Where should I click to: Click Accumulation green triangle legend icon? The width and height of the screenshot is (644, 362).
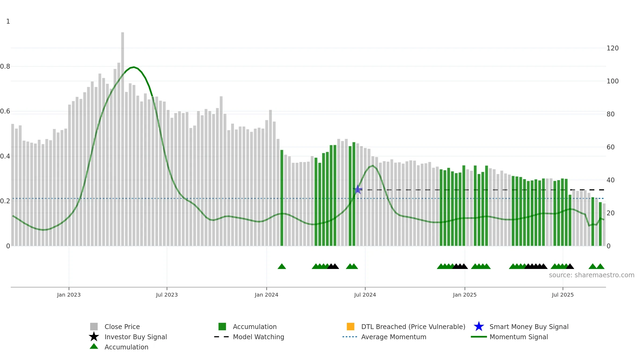click(94, 346)
